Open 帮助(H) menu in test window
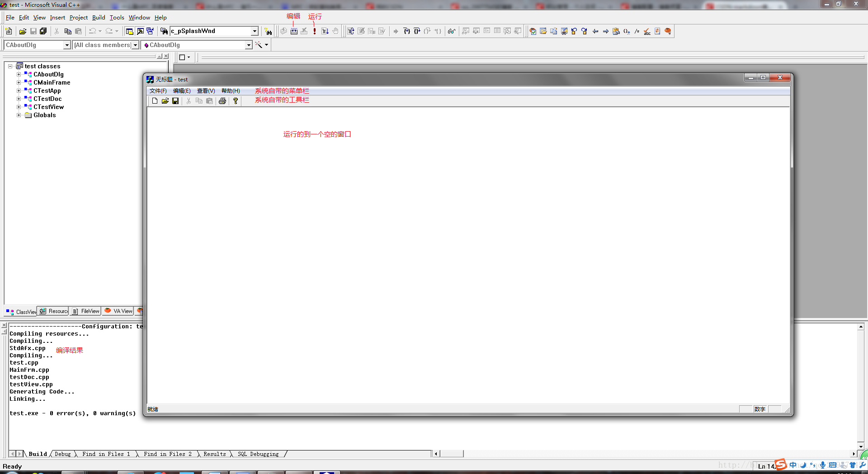This screenshot has height=474, width=868. 231,91
